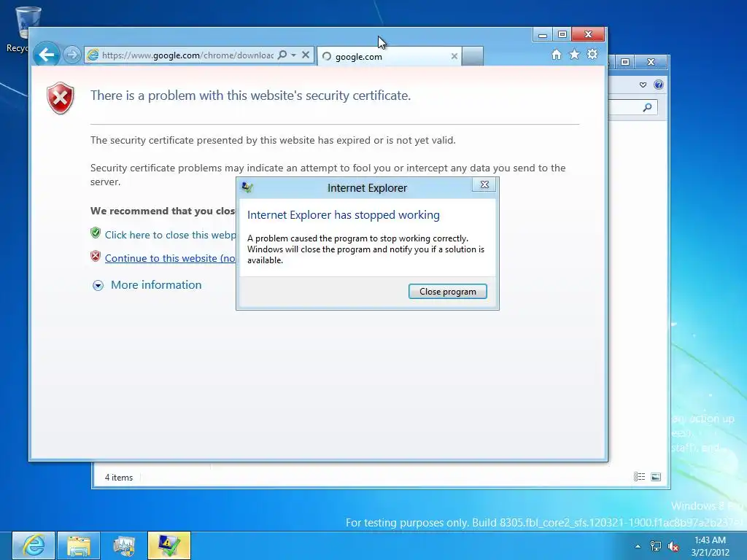Click search magnifier in background Explorer window
Viewport: 747px width, 560px height.
pos(647,107)
